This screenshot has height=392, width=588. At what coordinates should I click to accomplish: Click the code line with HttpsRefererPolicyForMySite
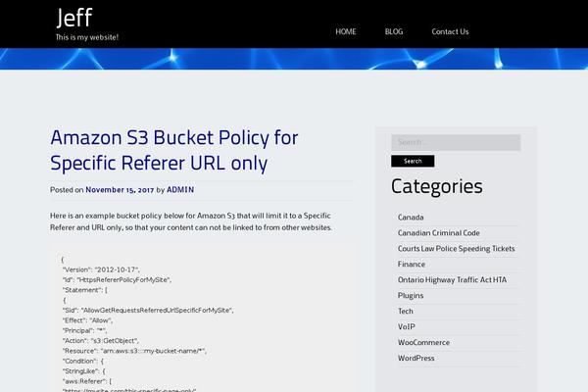117,280
